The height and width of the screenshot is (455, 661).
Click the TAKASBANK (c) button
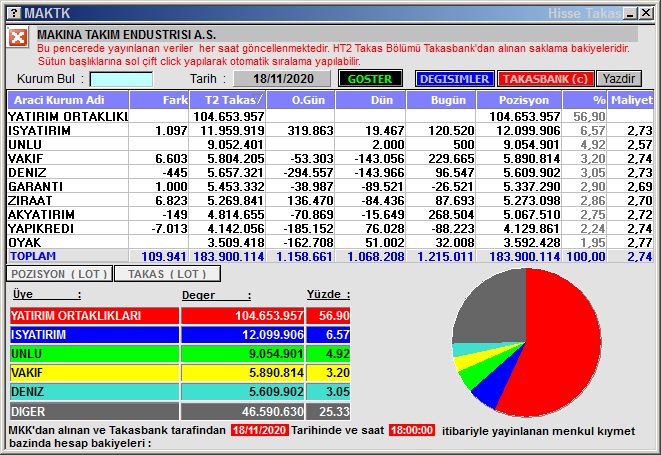[x=545, y=79]
